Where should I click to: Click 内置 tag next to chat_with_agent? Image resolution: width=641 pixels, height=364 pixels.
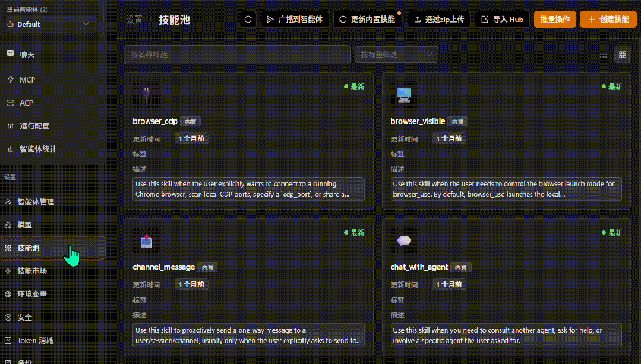coord(461,268)
